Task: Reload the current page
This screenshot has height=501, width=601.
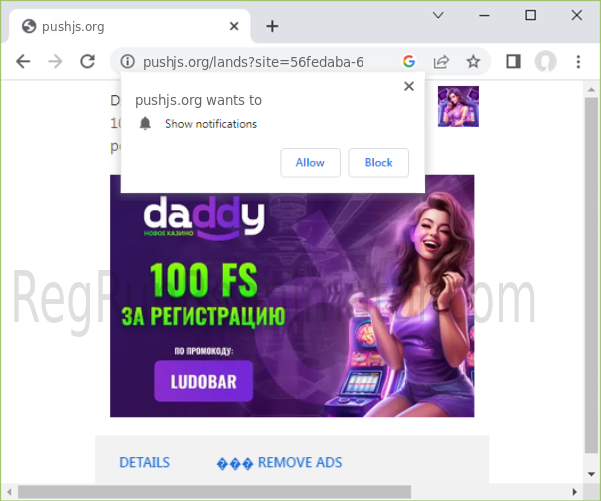Action: coord(87,62)
